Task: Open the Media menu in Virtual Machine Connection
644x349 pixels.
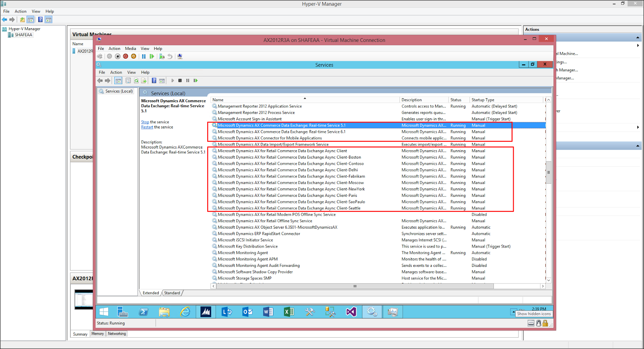Action: [130, 48]
